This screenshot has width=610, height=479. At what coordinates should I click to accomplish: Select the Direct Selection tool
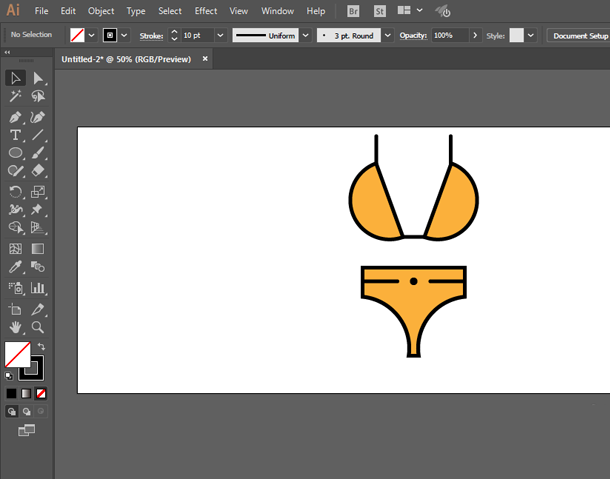(x=38, y=78)
